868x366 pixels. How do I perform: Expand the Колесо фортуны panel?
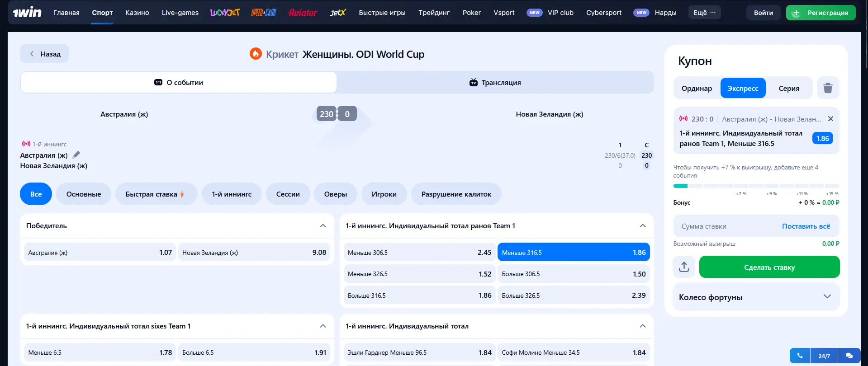pos(827,297)
